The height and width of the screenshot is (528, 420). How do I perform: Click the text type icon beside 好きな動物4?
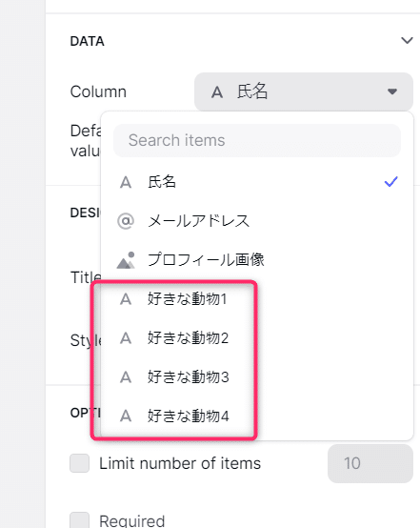(x=126, y=416)
